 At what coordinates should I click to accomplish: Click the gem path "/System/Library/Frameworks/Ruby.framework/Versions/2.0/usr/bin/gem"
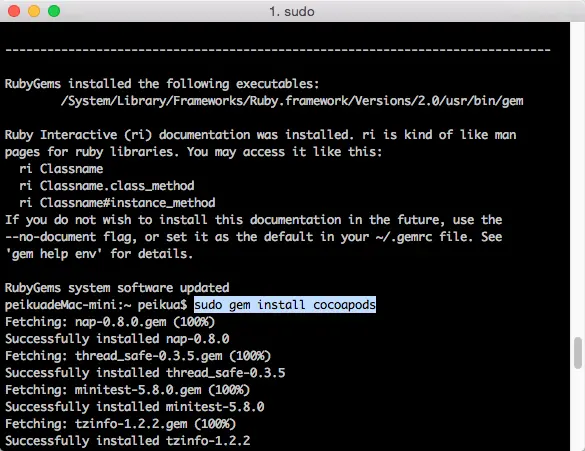(x=292, y=101)
